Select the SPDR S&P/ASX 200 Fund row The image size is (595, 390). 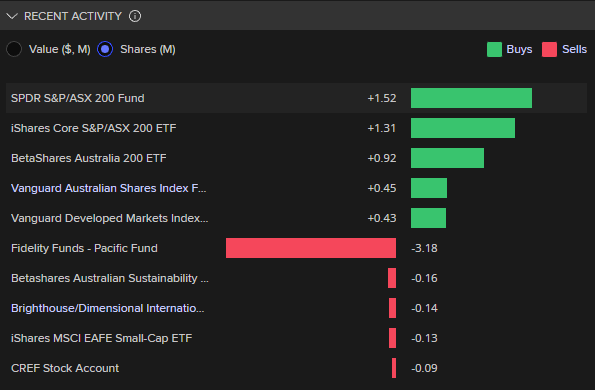click(x=296, y=98)
